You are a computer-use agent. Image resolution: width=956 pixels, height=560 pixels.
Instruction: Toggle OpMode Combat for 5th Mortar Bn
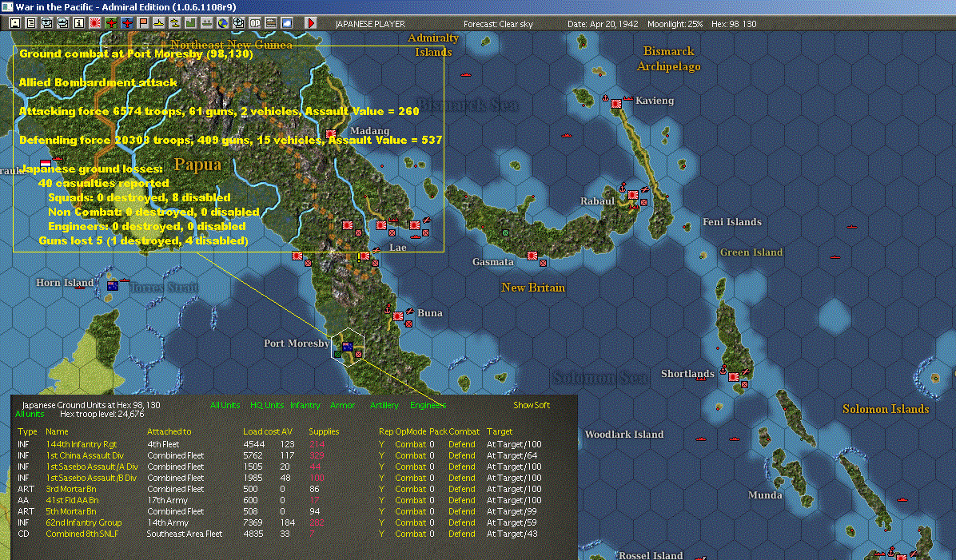tap(411, 511)
